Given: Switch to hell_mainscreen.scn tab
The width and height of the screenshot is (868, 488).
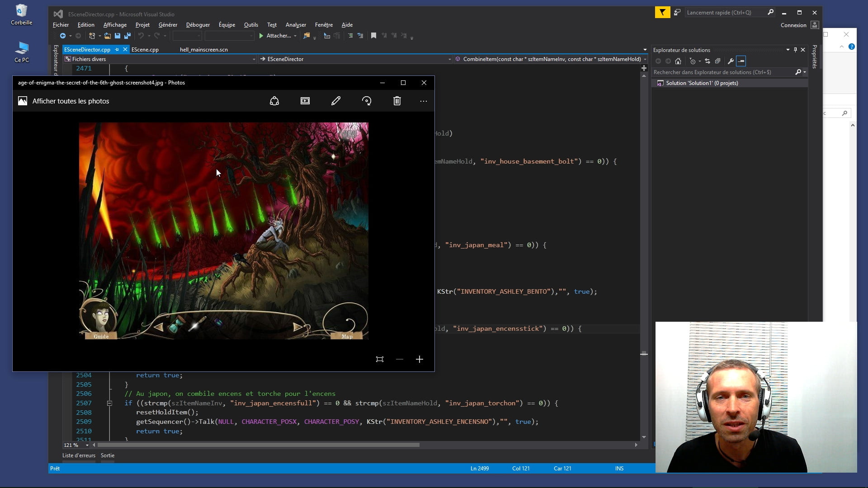Looking at the screenshot, I should [204, 50].
